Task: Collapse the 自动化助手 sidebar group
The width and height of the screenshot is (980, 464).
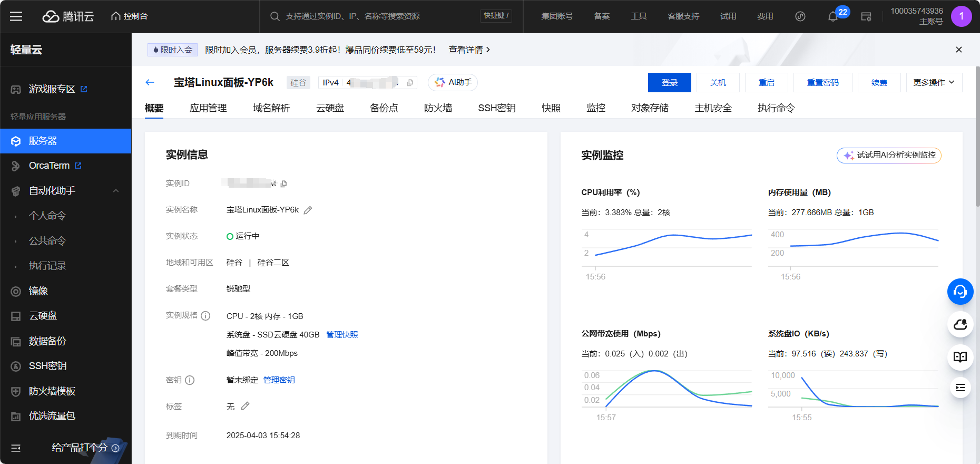Action: coord(116,191)
